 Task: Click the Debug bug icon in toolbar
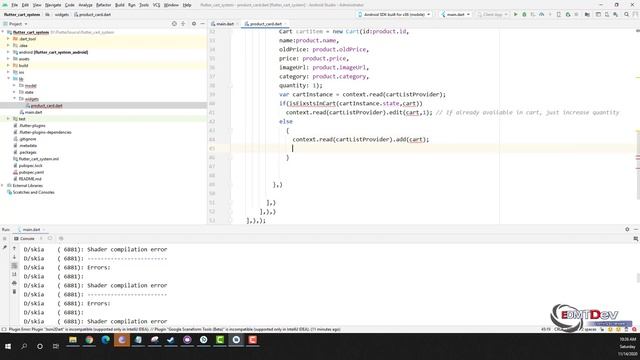click(524, 14)
